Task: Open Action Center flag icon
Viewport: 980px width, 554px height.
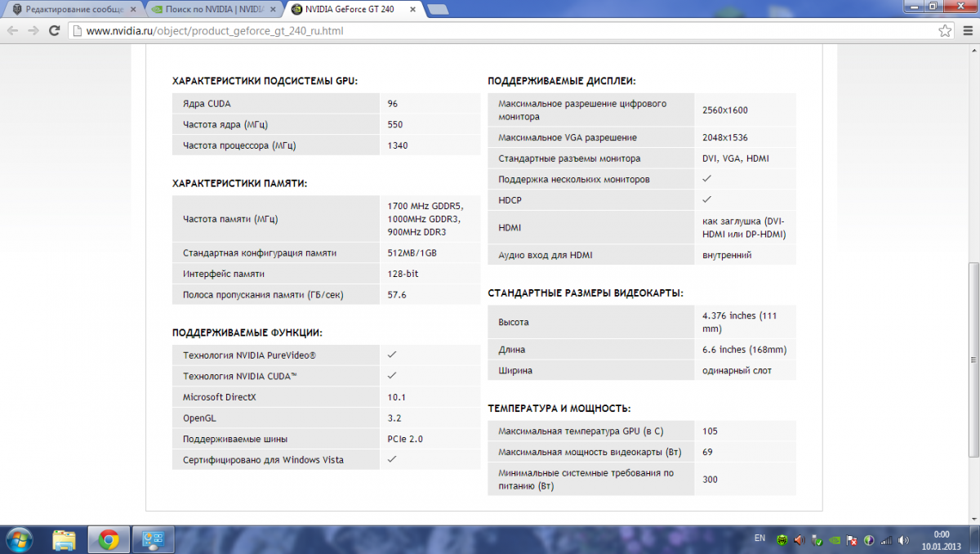Action: pyautogui.click(x=852, y=540)
